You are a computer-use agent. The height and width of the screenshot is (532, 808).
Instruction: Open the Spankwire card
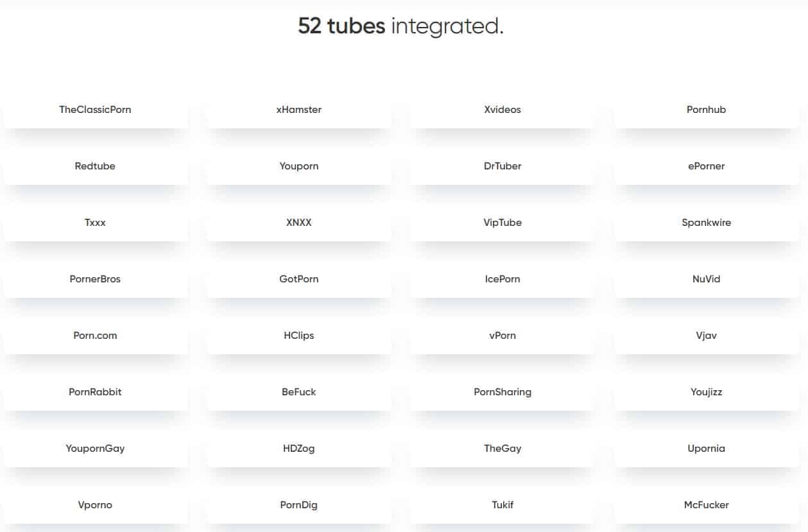click(706, 223)
